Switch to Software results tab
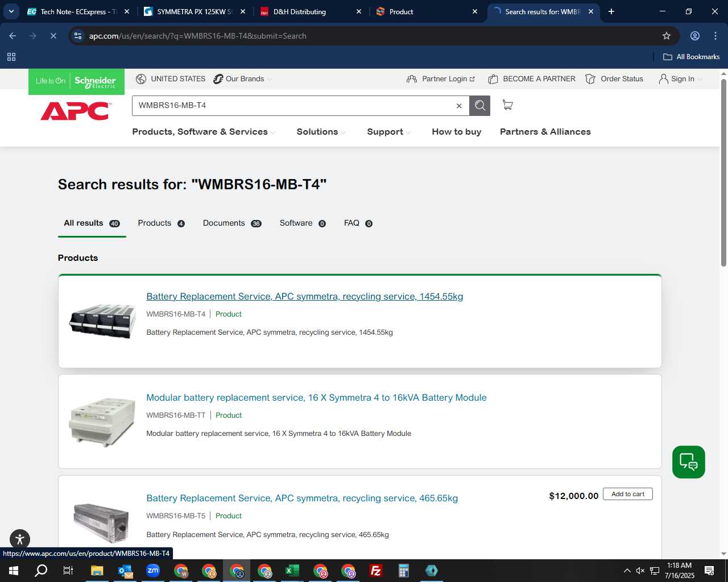 tap(303, 223)
